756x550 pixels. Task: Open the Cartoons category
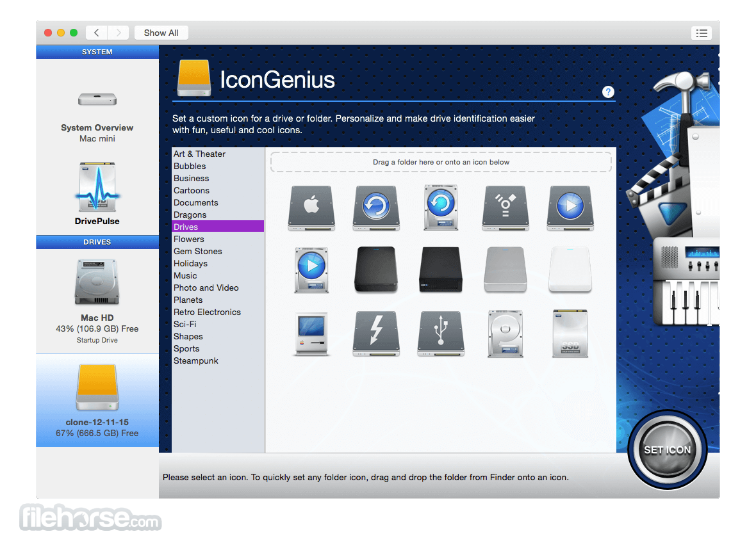[x=218, y=190]
